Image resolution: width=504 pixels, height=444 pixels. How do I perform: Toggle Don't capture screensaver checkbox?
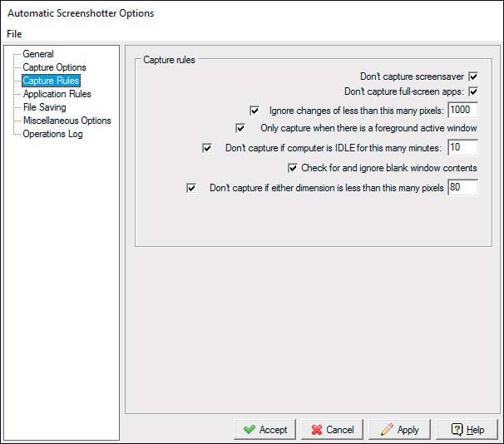(x=473, y=76)
